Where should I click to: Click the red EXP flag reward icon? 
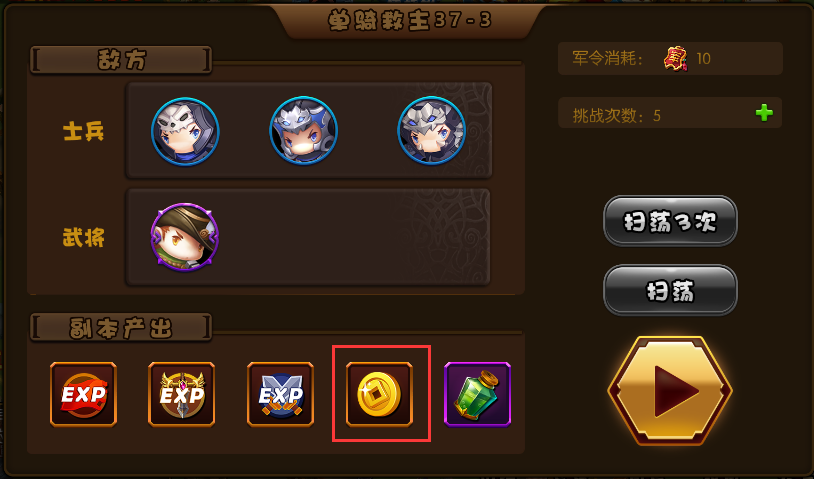(x=83, y=394)
